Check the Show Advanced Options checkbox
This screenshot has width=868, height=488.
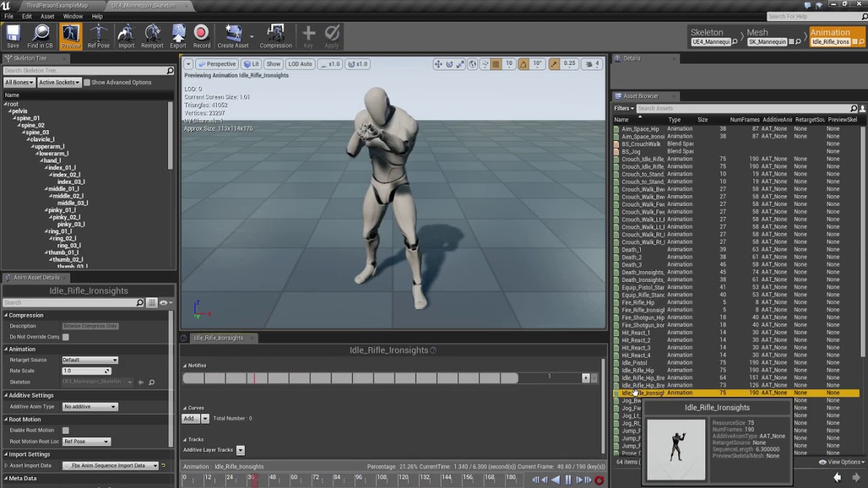[87, 83]
